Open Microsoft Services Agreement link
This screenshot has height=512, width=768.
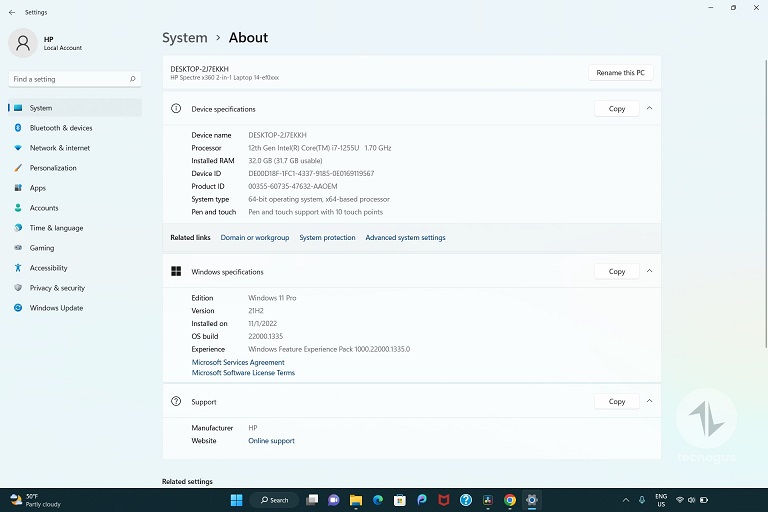(238, 363)
